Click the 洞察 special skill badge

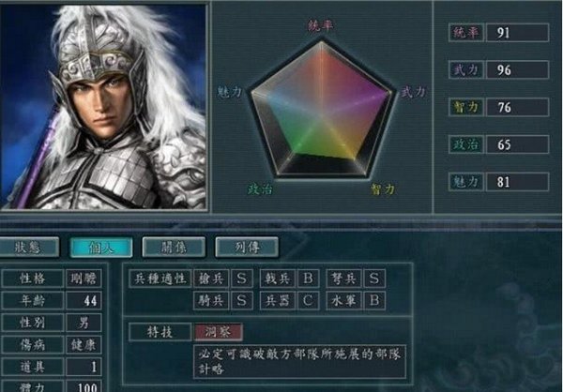tap(219, 332)
